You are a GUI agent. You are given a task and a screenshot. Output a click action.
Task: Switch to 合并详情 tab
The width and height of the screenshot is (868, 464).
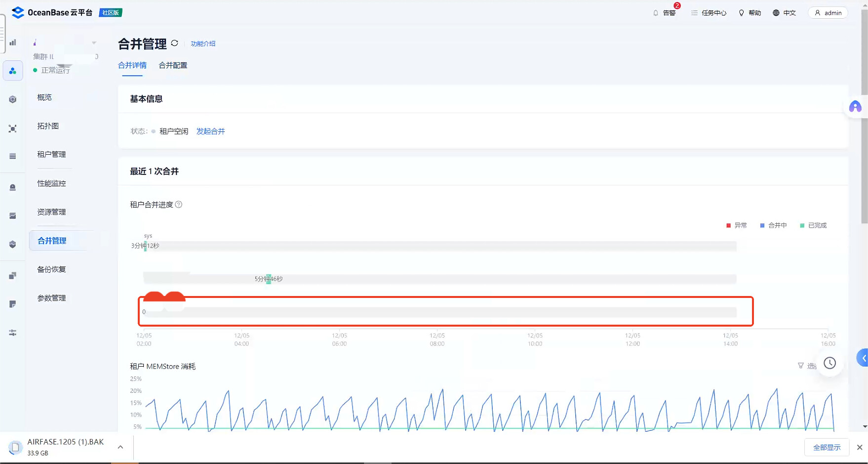[132, 65]
